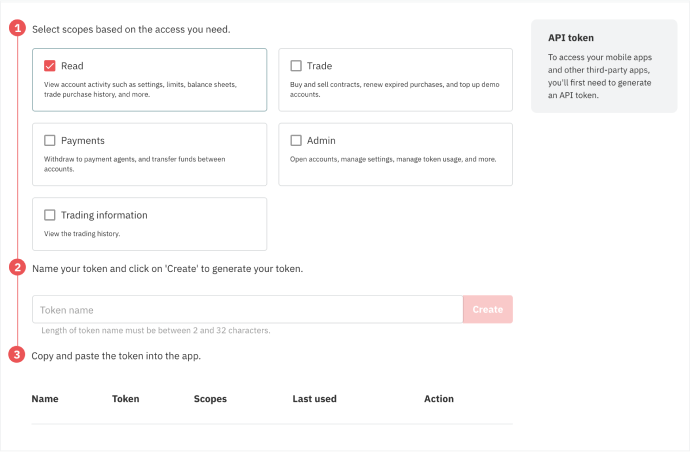Click the Admin card description text

coord(393,159)
